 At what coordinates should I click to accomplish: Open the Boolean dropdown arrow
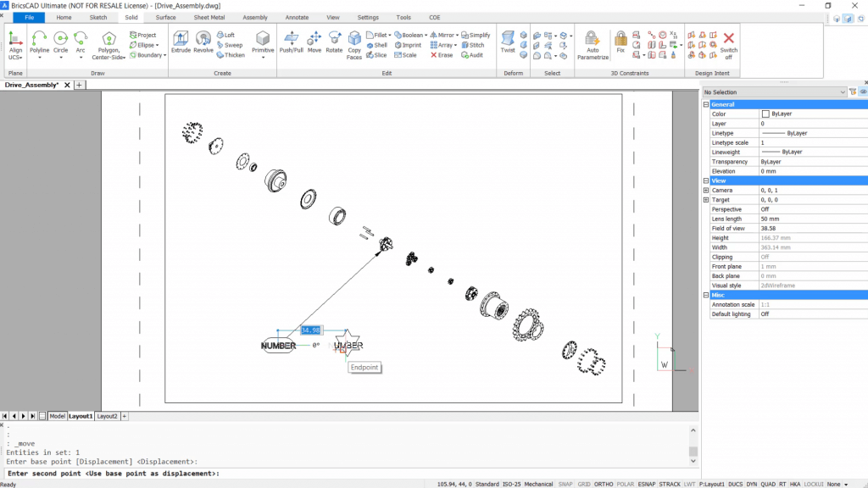tap(426, 36)
